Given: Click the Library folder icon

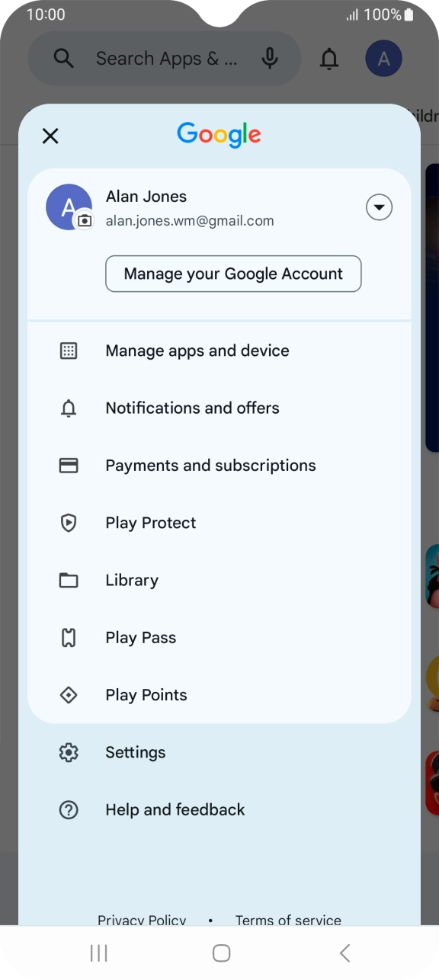Looking at the screenshot, I should tap(69, 580).
